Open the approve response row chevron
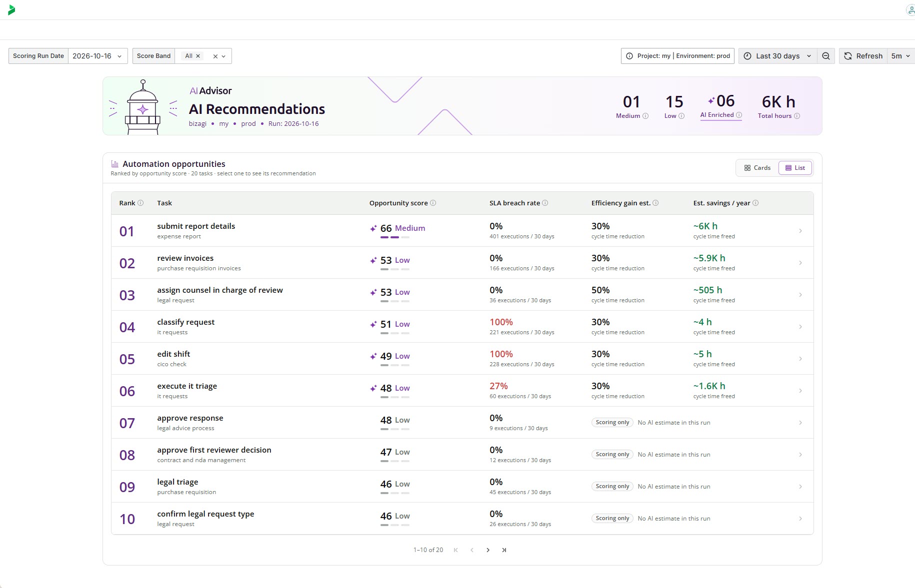This screenshot has width=915, height=588. [x=800, y=423]
